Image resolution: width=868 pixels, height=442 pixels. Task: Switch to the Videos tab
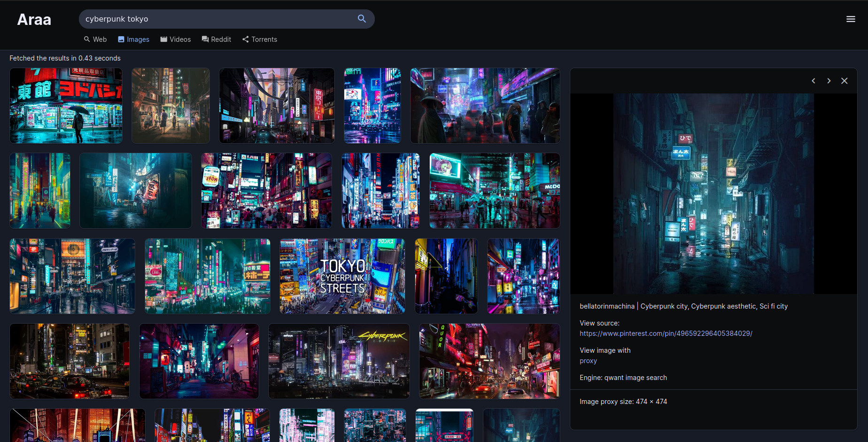[x=176, y=39]
